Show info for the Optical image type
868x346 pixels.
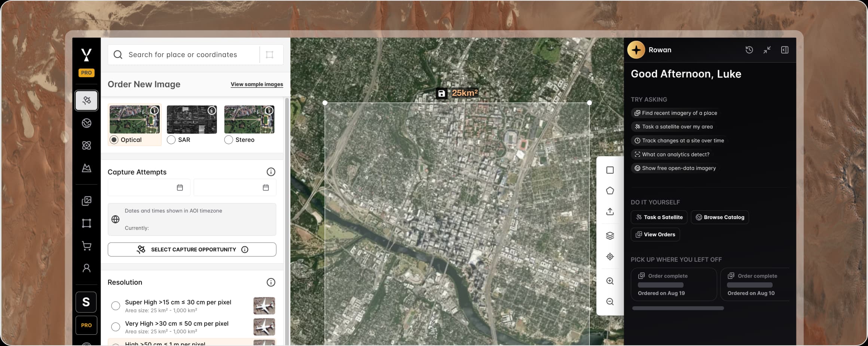click(x=154, y=110)
